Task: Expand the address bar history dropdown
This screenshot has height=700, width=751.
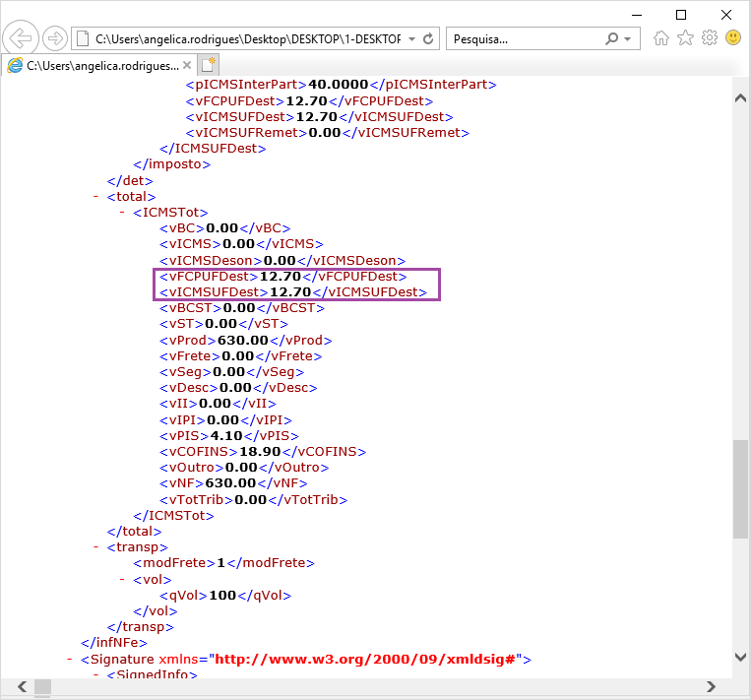Action: point(411,38)
